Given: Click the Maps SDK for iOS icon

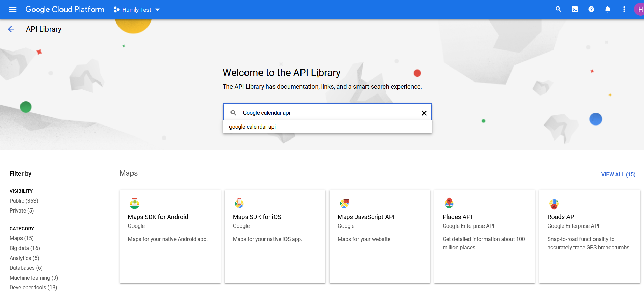Looking at the screenshot, I should click(x=239, y=203).
